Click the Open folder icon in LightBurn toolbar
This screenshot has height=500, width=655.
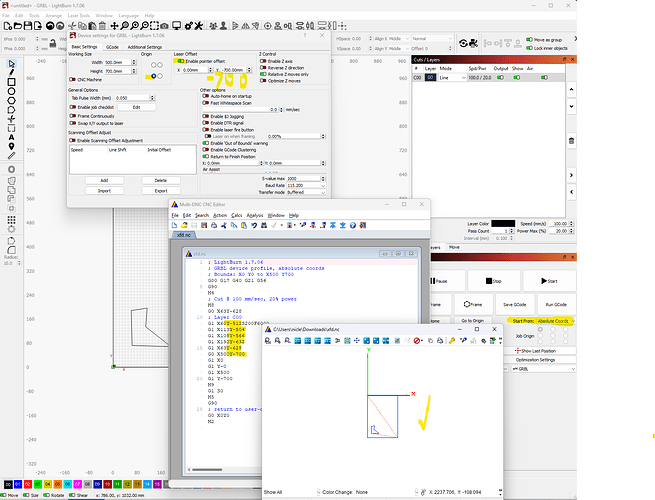point(18,26)
